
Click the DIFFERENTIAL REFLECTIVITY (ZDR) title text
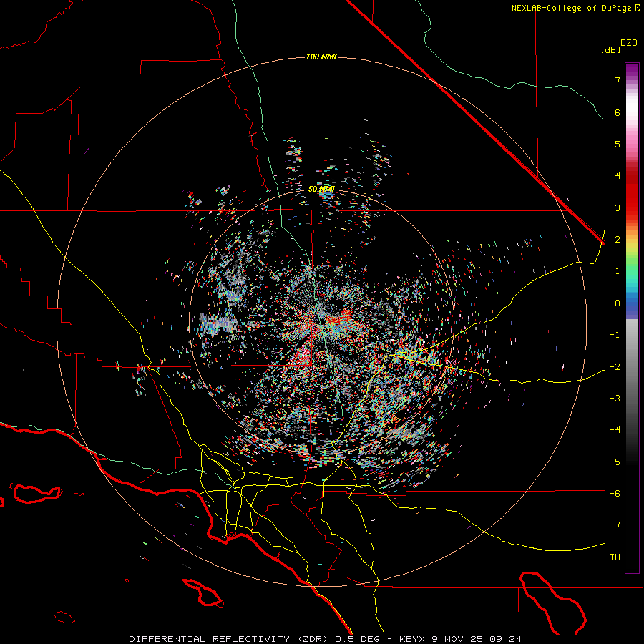click(x=230, y=639)
